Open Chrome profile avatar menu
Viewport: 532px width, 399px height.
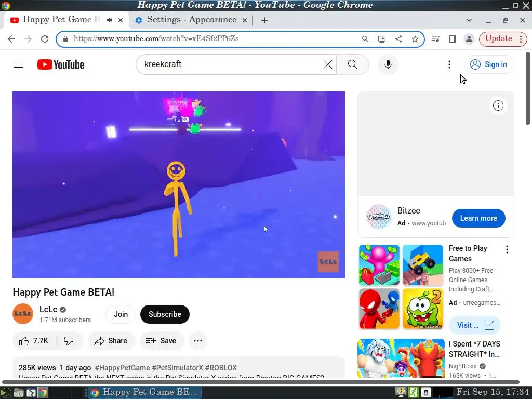[469, 39]
